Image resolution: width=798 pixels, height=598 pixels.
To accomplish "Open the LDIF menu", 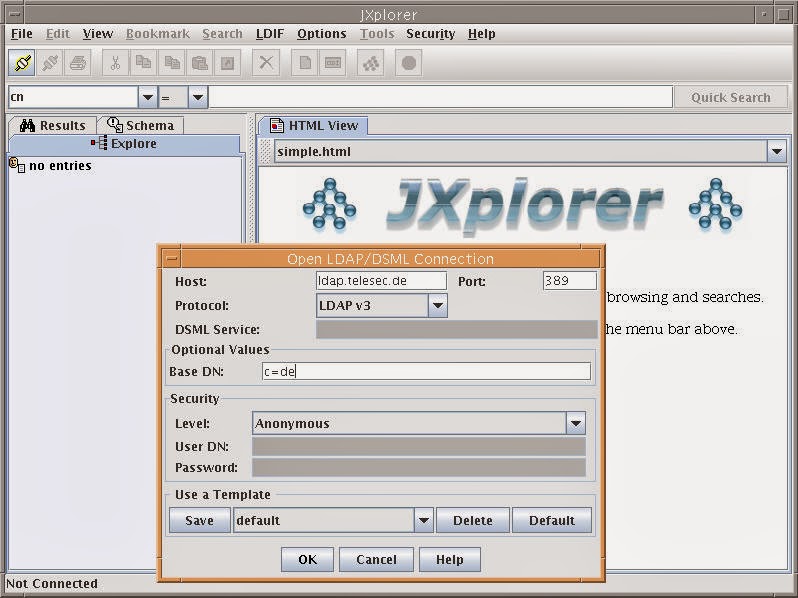I will (x=270, y=34).
